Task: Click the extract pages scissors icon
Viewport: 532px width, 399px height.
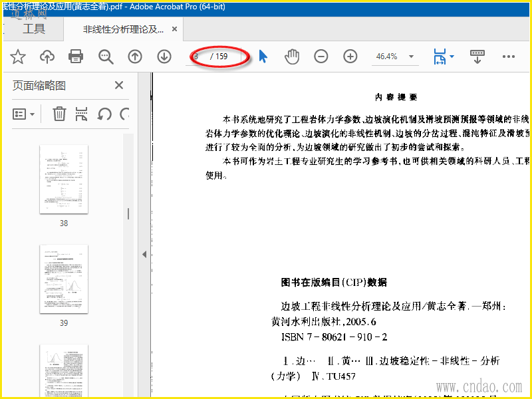Action: coord(81,114)
